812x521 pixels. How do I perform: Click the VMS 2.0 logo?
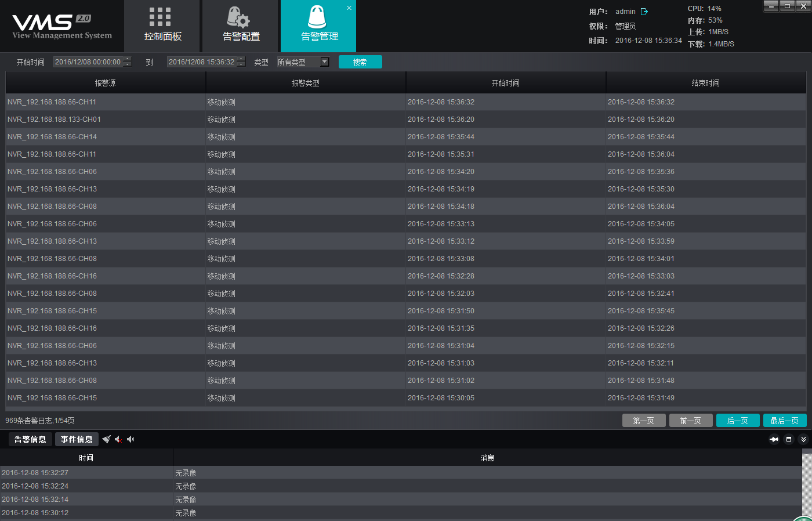[61, 27]
